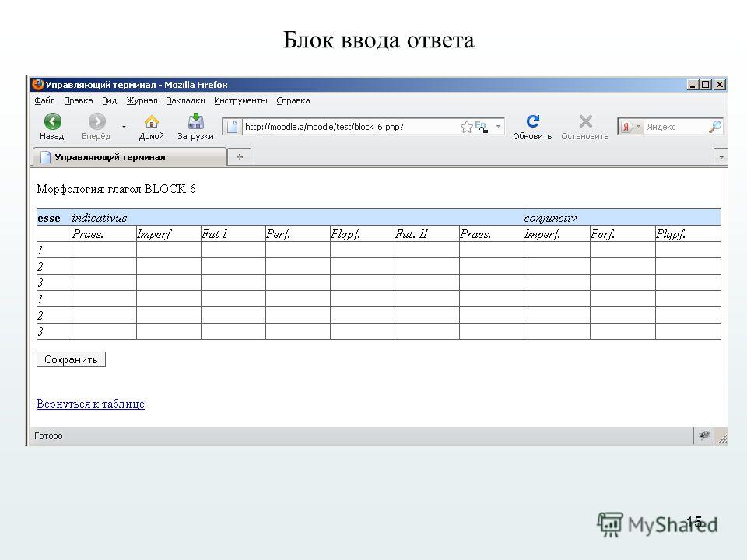Image resolution: width=747 pixels, height=560 pixels.
Task: Click the status bar add-on icon
Action: [x=703, y=436]
